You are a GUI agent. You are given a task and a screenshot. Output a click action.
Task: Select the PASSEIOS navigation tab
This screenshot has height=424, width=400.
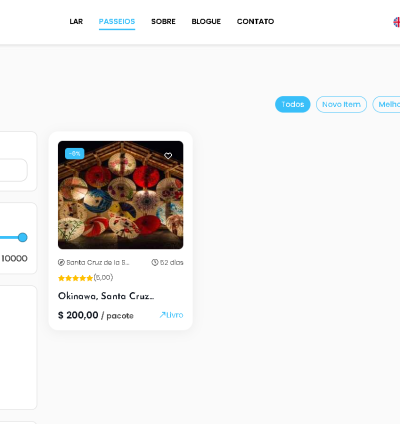click(117, 21)
